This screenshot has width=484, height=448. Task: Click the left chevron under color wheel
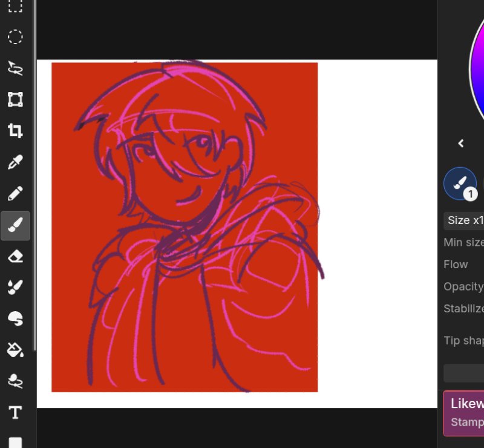[461, 143]
